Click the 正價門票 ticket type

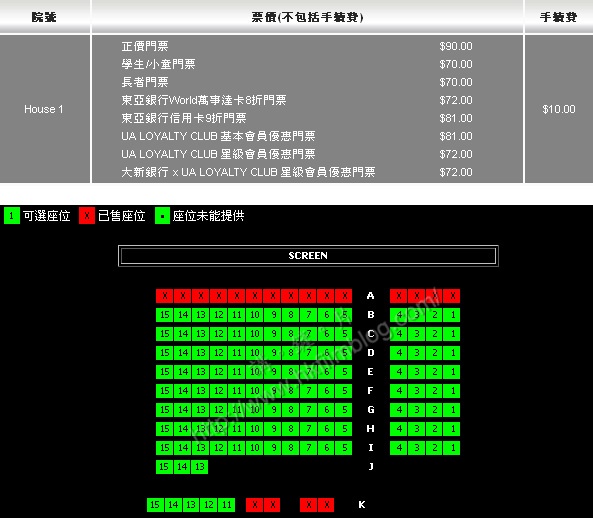pyautogui.click(x=145, y=47)
